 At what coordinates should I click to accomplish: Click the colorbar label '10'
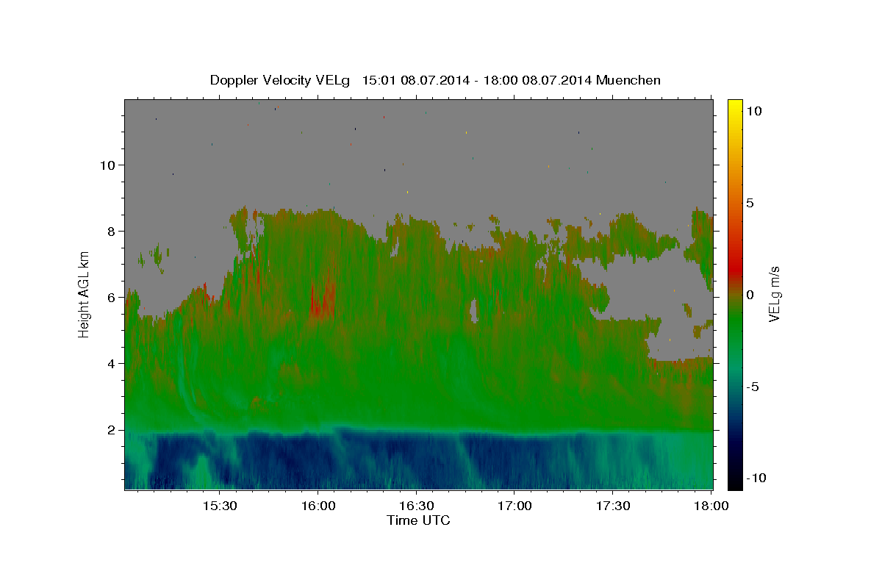tap(753, 111)
